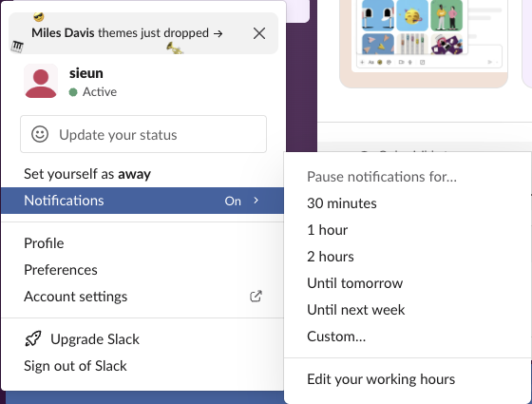The height and width of the screenshot is (404, 532).
Task: Click the rocket icon next to Upgrade Slack
Action: click(33, 338)
